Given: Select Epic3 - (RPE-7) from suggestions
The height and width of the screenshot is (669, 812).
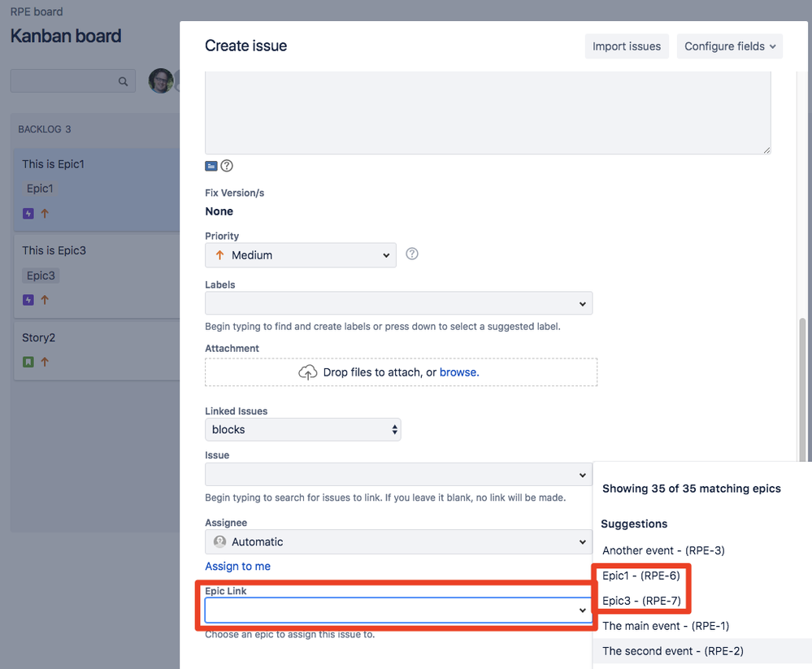Looking at the screenshot, I should point(641,601).
